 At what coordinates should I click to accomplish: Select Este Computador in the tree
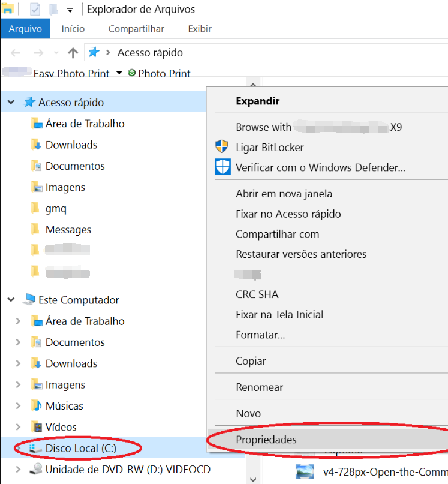pos(79,300)
